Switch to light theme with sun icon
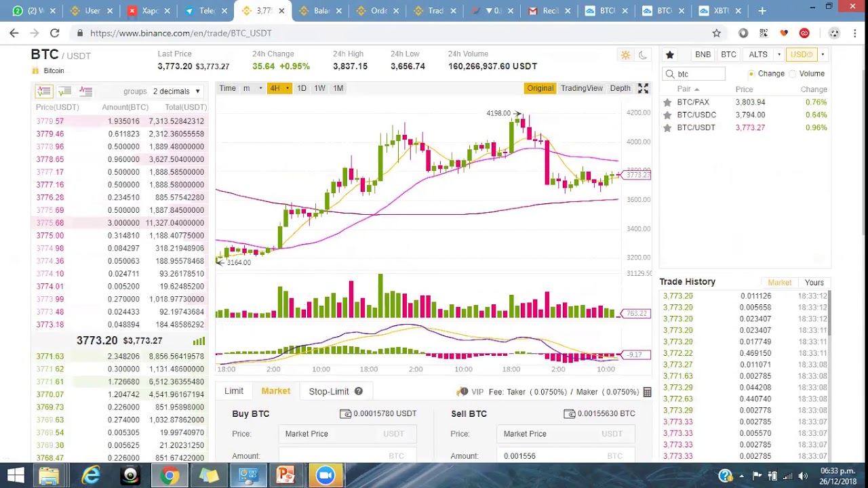This screenshot has height=488, width=868. [625, 55]
